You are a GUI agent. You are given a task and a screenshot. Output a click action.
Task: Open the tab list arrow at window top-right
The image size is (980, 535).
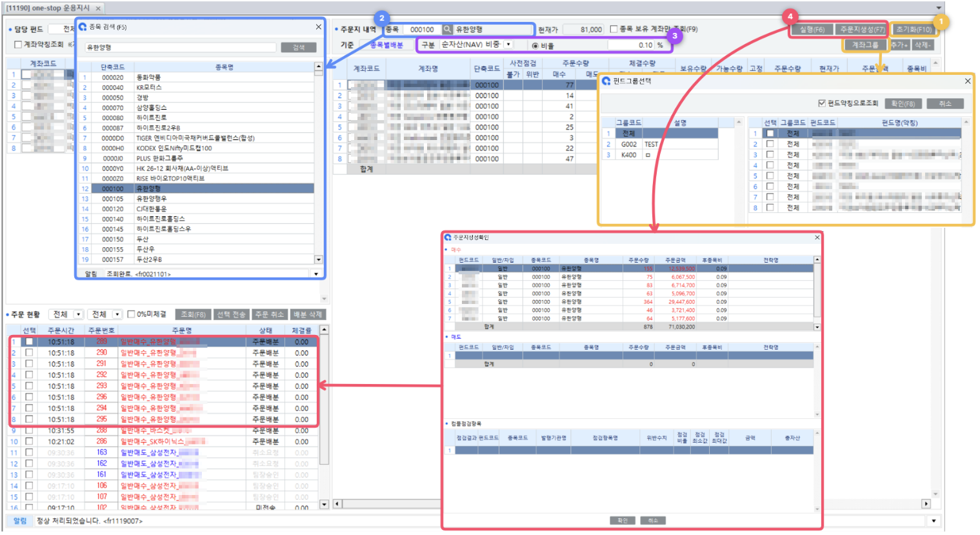tap(939, 8)
